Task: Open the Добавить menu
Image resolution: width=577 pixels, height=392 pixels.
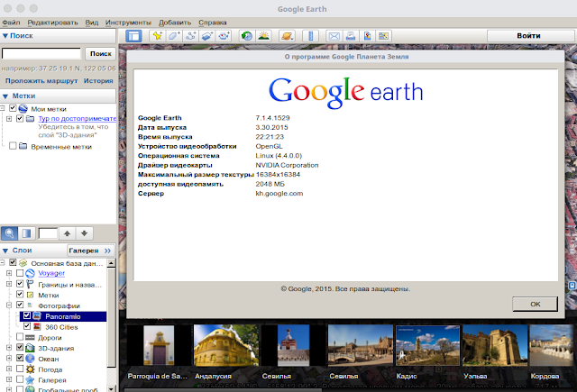Action: (175, 23)
